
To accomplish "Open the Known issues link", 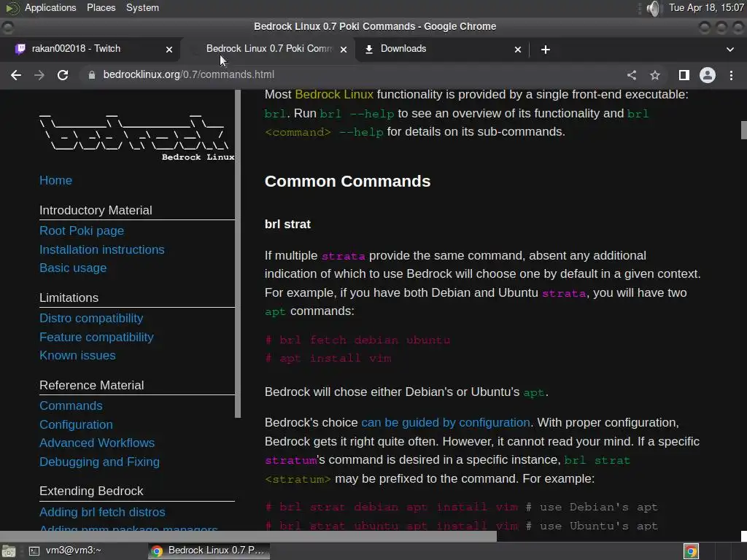I will click(x=77, y=356).
